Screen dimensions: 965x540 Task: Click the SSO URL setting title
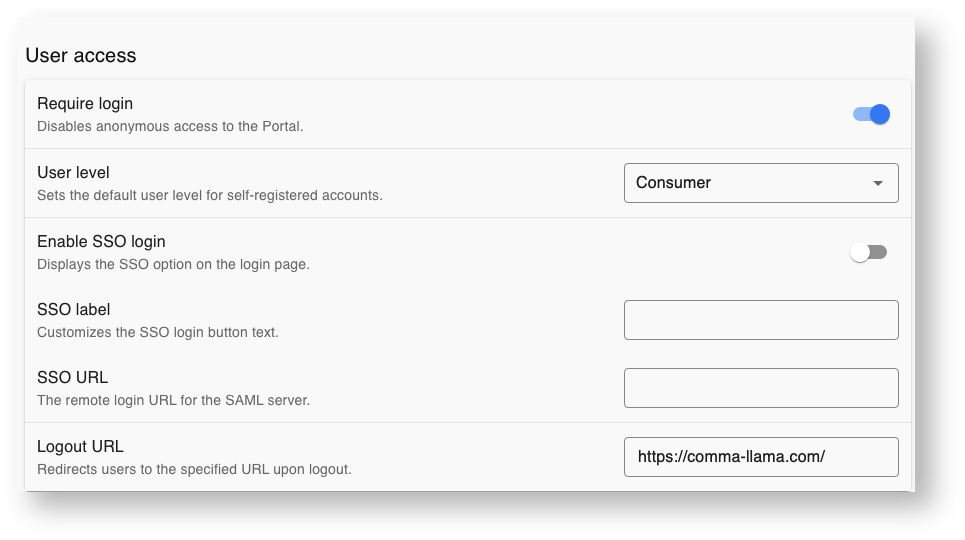click(72, 377)
